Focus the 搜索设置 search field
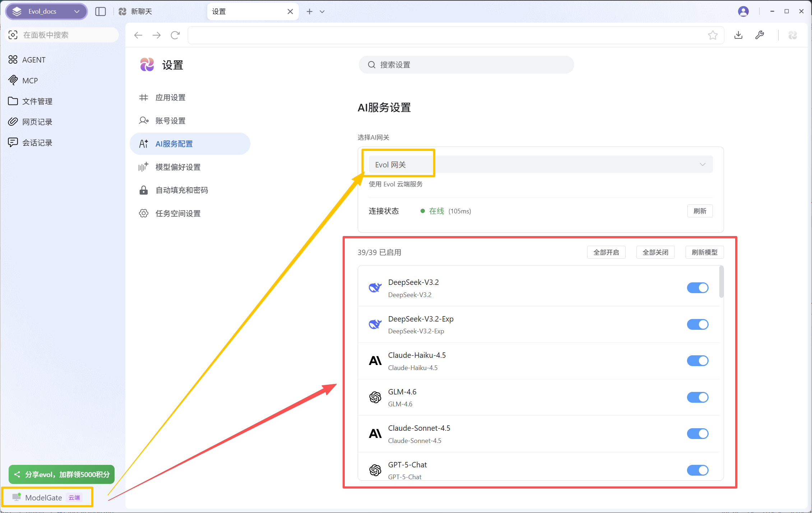 (466, 65)
